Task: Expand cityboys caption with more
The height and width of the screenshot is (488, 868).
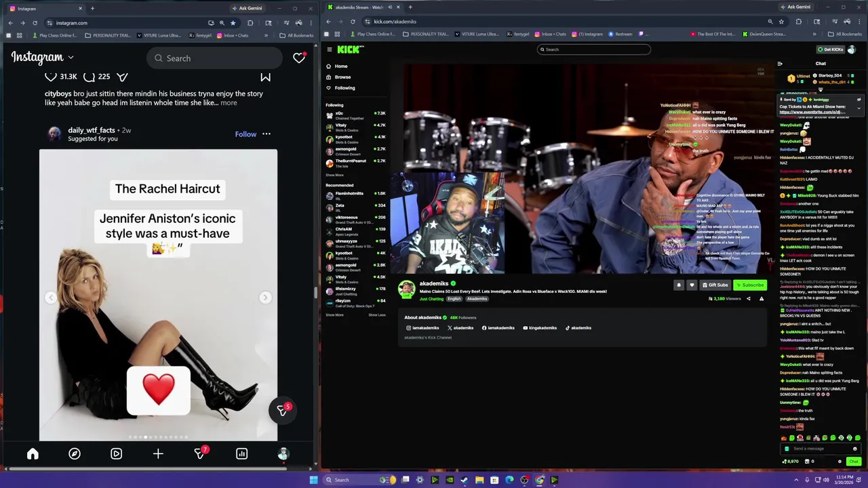Action: tap(229, 103)
